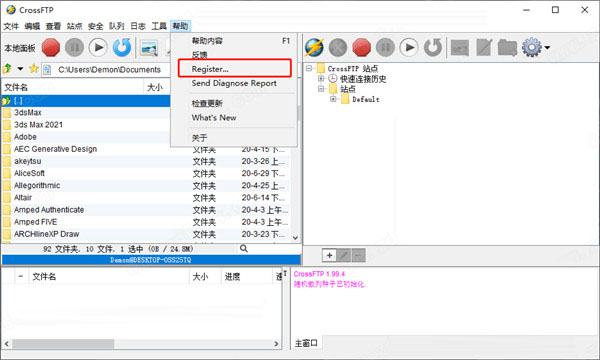The height and width of the screenshot is (360, 600).
Task: Click the local panel play icon
Action: [x=98, y=47]
